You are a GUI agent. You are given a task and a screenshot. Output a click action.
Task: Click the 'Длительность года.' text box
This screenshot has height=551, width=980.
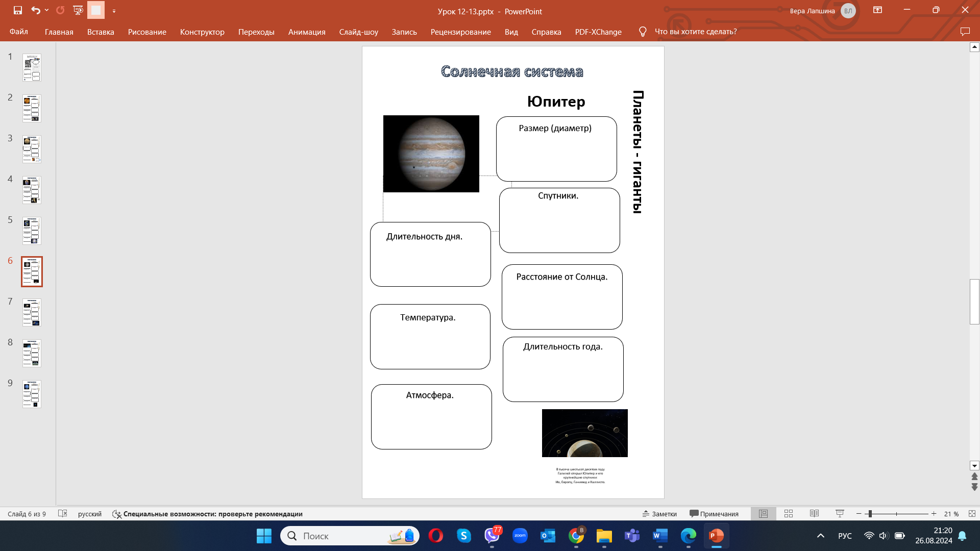coord(563,369)
